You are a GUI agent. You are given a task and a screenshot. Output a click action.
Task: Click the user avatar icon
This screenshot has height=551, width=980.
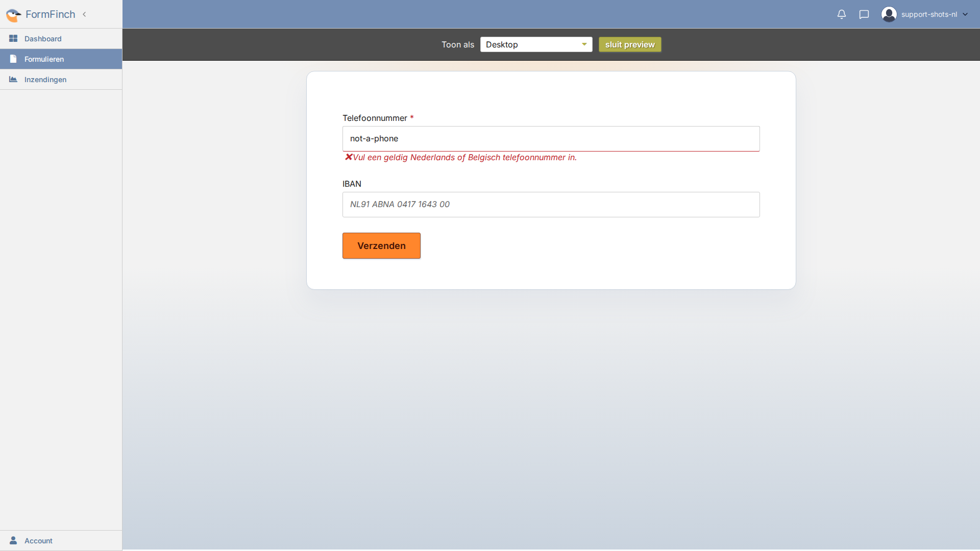point(889,14)
